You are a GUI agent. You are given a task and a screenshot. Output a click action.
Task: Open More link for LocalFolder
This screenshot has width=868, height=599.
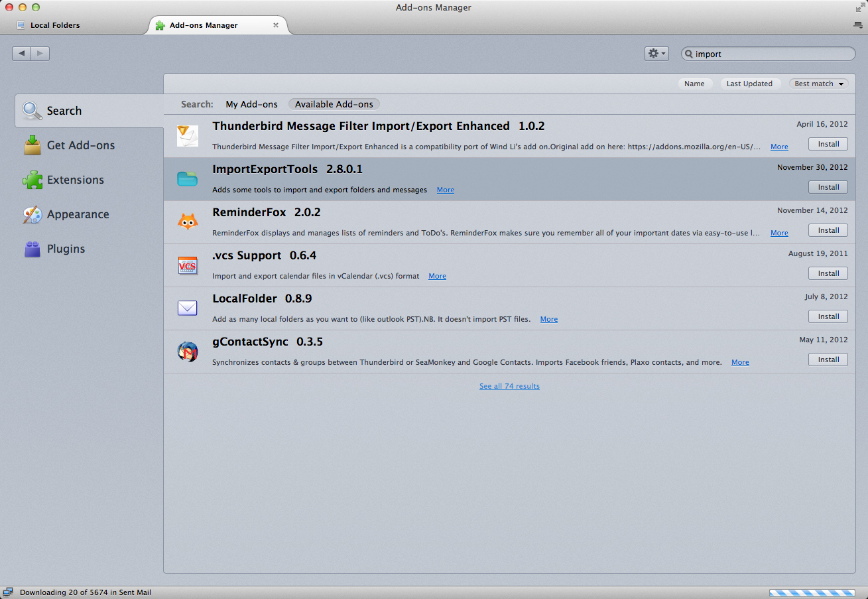click(549, 319)
